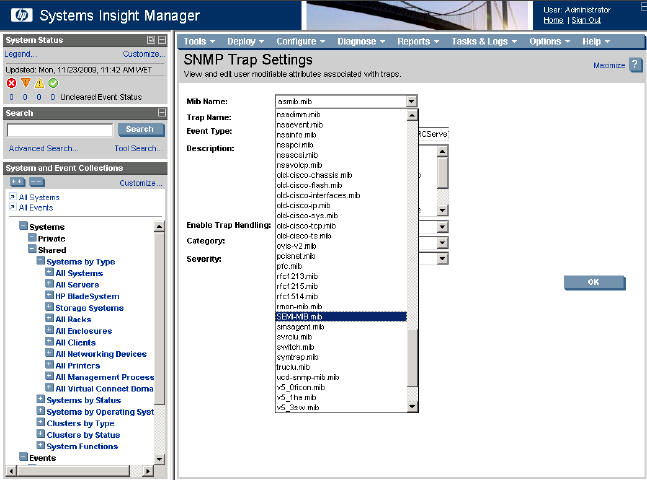The width and height of the screenshot is (647, 480).
Task: Select switch.mib in the list
Action: tap(341, 347)
